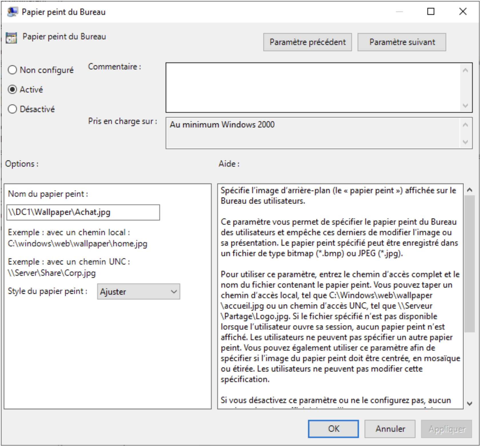Viewport: 482px width, 448px height.
Task: Click the Annuler button
Action: click(390, 429)
